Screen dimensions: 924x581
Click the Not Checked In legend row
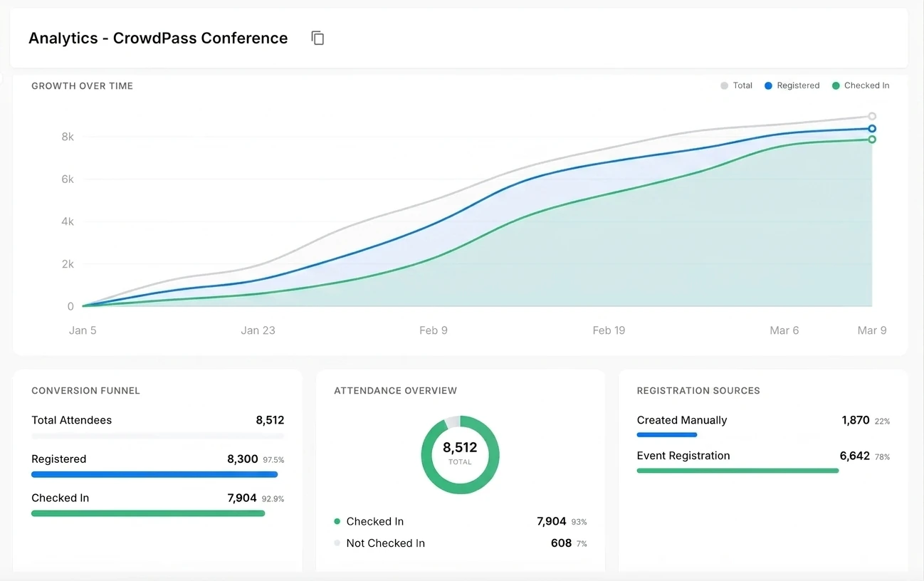tap(461, 543)
